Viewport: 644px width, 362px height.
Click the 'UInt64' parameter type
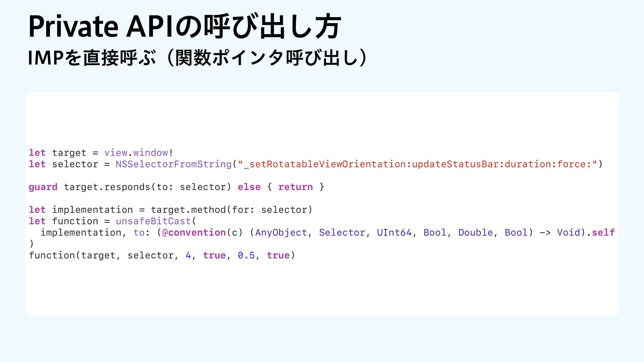(x=394, y=233)
